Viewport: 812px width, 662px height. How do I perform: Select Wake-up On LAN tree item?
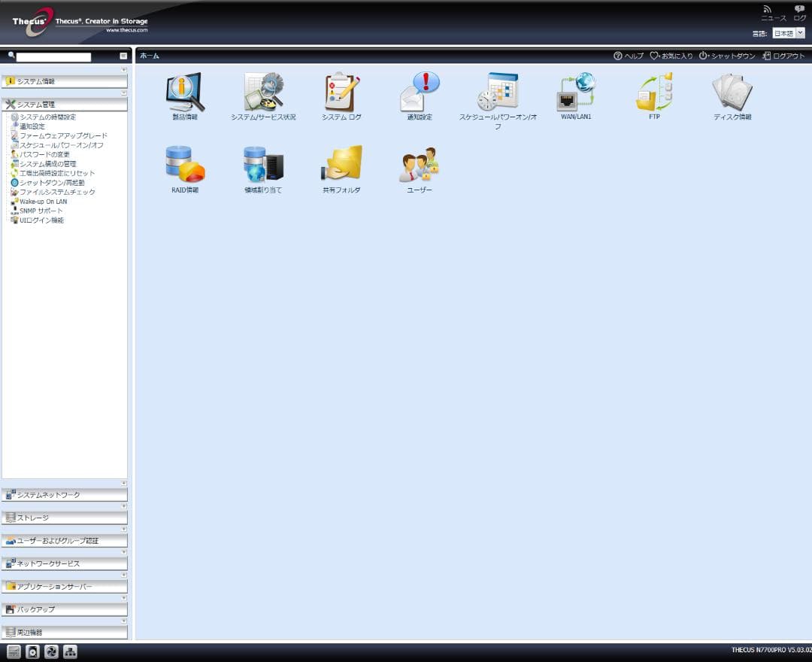43,202
